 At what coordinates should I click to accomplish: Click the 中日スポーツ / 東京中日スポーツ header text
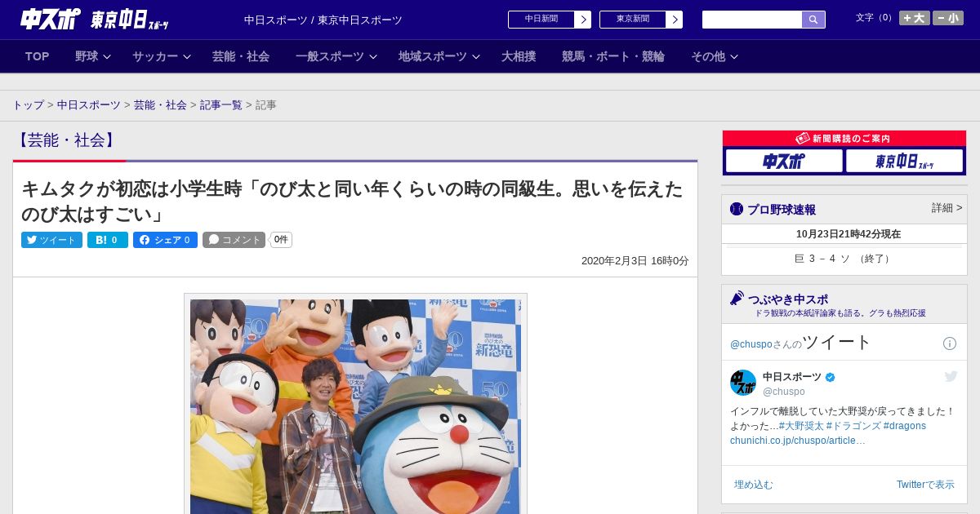coord(323,20)
